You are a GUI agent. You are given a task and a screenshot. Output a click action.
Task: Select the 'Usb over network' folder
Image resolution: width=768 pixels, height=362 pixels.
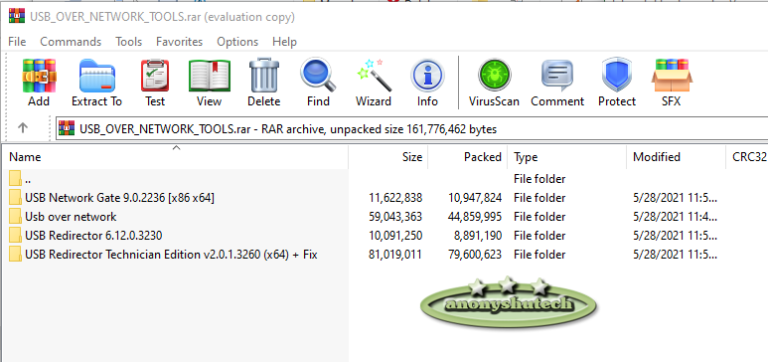pyautogui.click(x=71, y=217)
